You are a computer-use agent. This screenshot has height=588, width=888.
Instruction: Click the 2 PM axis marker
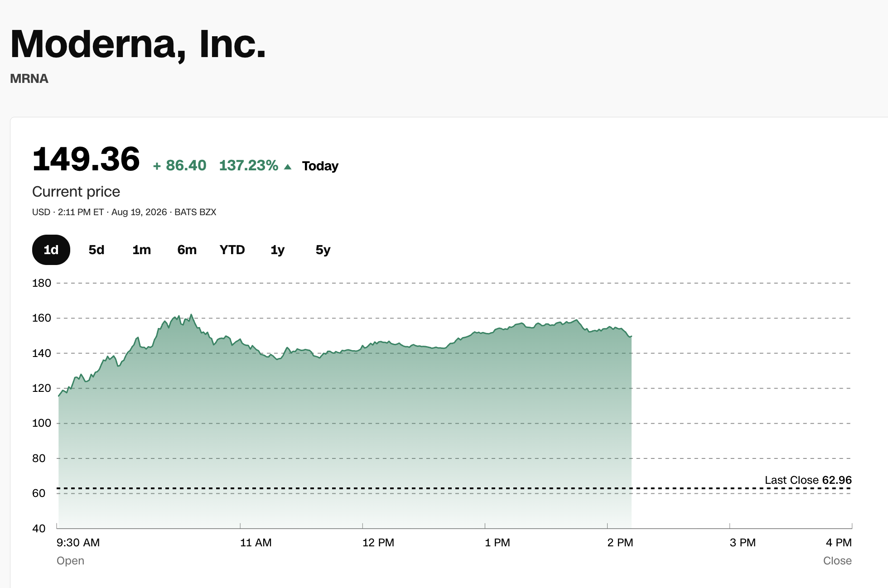(620, 543)
